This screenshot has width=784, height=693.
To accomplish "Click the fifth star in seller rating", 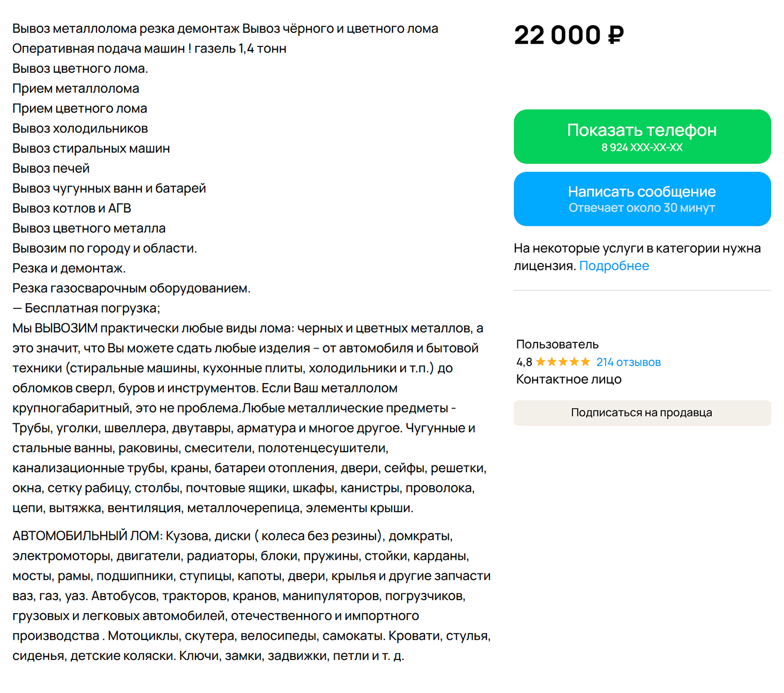I will (x=585, y=362).
